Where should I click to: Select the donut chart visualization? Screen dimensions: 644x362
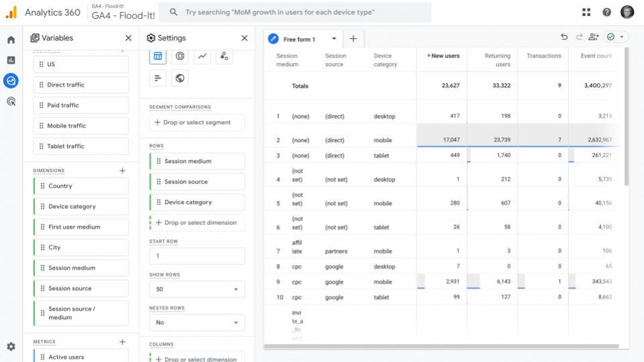click(180, 56)
